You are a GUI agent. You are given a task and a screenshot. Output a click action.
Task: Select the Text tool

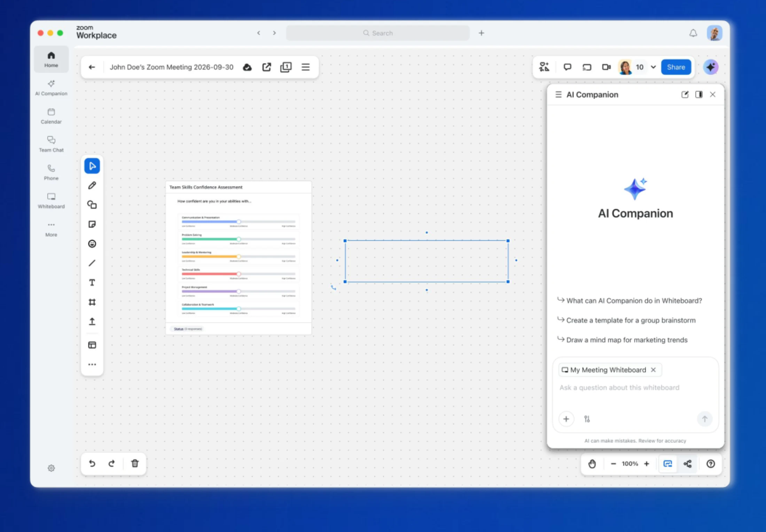[x=92, y=282]
